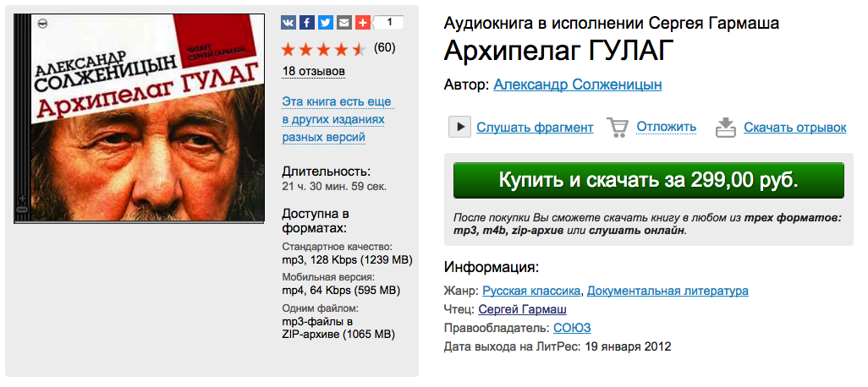Viewport: 868px width, 387px height.
Task: Send the book link by email icon
Action: click(343, 23)
